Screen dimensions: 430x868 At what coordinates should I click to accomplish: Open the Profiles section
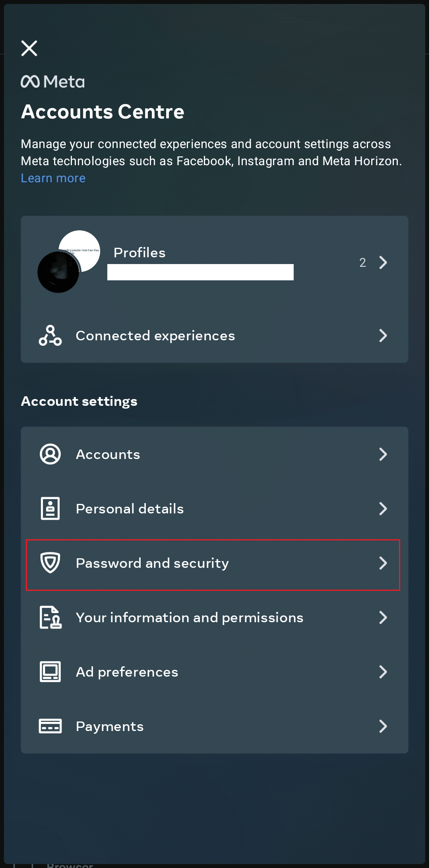point(215,262)
